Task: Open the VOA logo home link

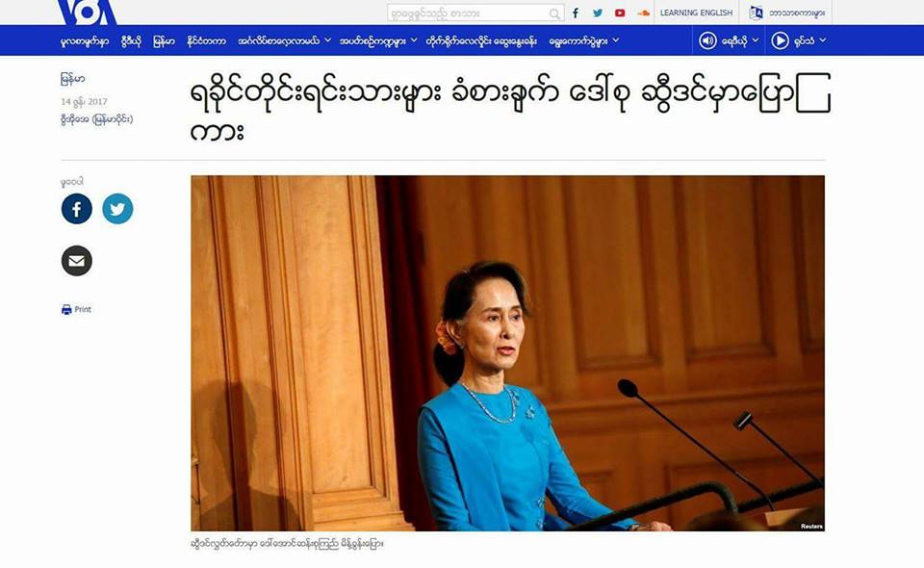Action: 88,12
